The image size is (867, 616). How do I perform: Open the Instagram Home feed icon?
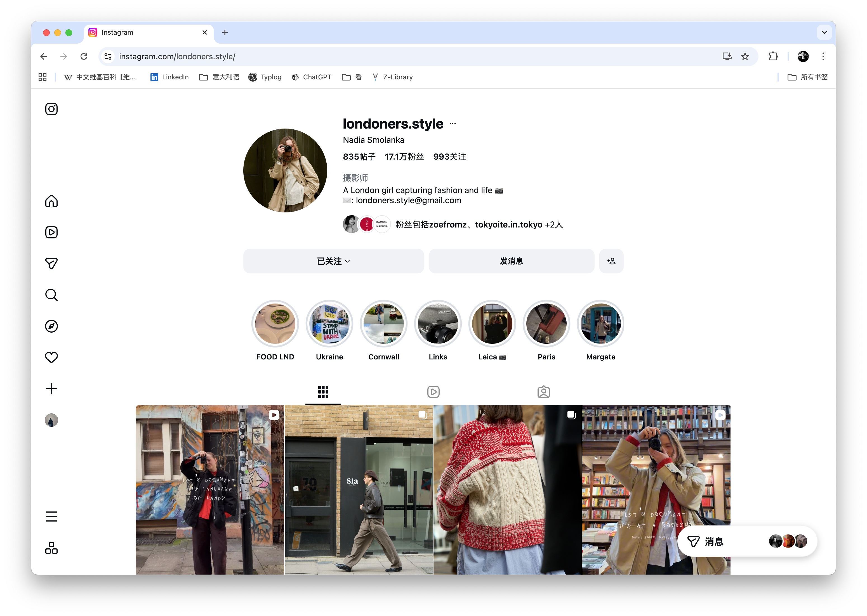point(51,201)
